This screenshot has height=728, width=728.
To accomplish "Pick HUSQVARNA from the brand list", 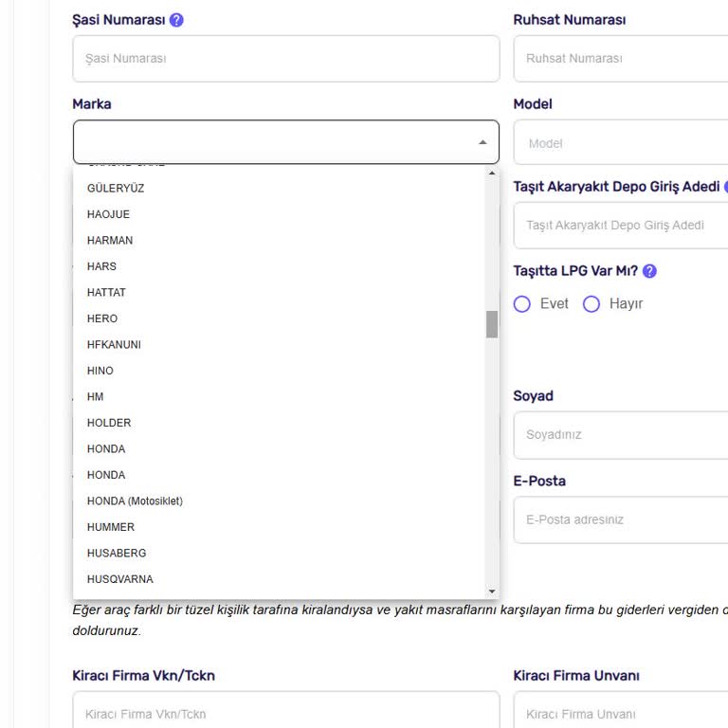I will (120, 579).
